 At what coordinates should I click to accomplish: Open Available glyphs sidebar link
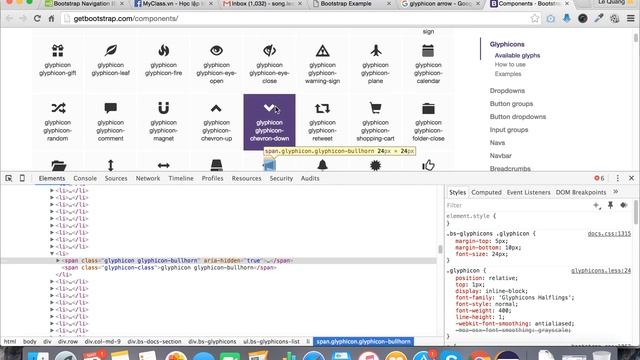click(517, 56)
